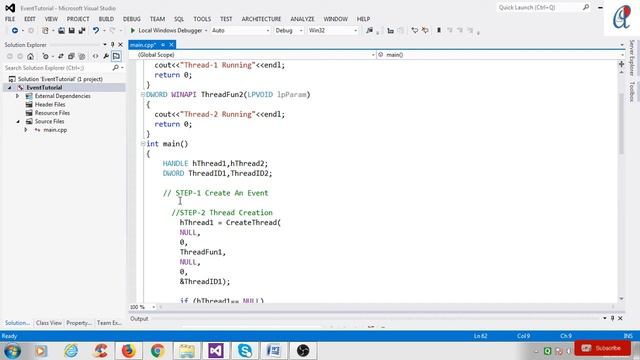Click the Find in Files toolbar icon
Viewport: 640px width, 360px height.
(369, 31)
